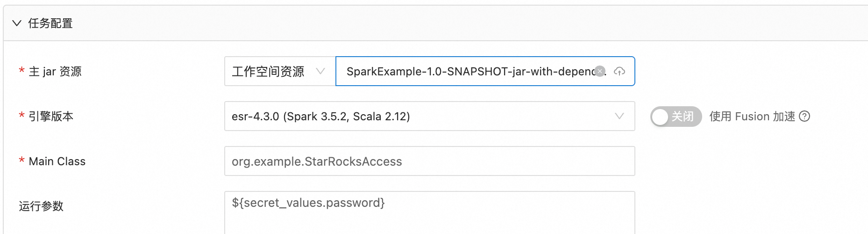
Task: Click the 运行参数 secret_values text area
Action: click(x=429, y=212)
